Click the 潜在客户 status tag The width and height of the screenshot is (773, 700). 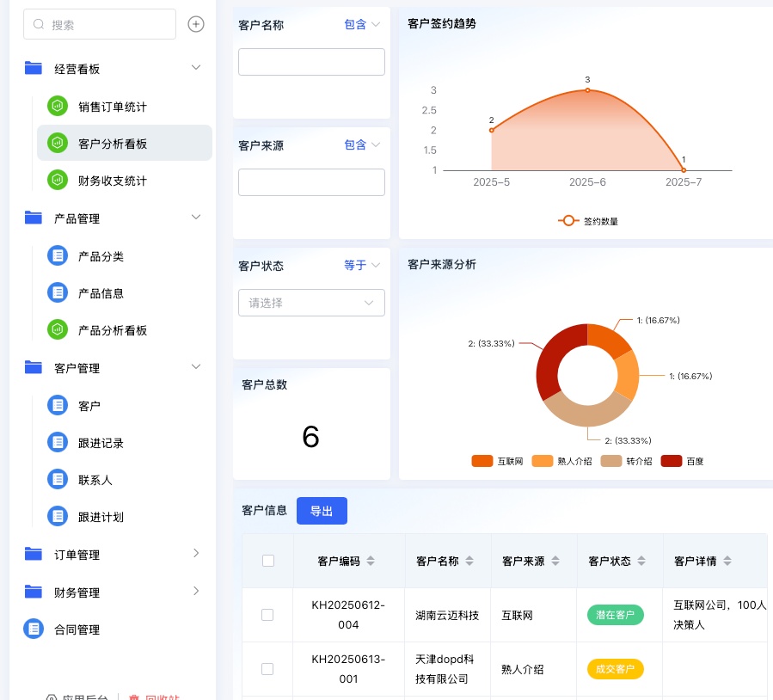(x=615, y=615)
